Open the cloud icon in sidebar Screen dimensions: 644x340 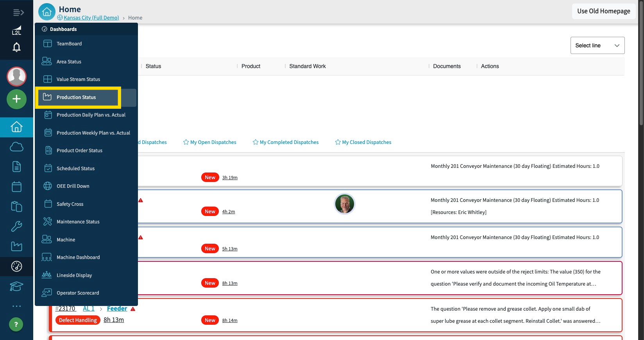[x=16, y=147]
